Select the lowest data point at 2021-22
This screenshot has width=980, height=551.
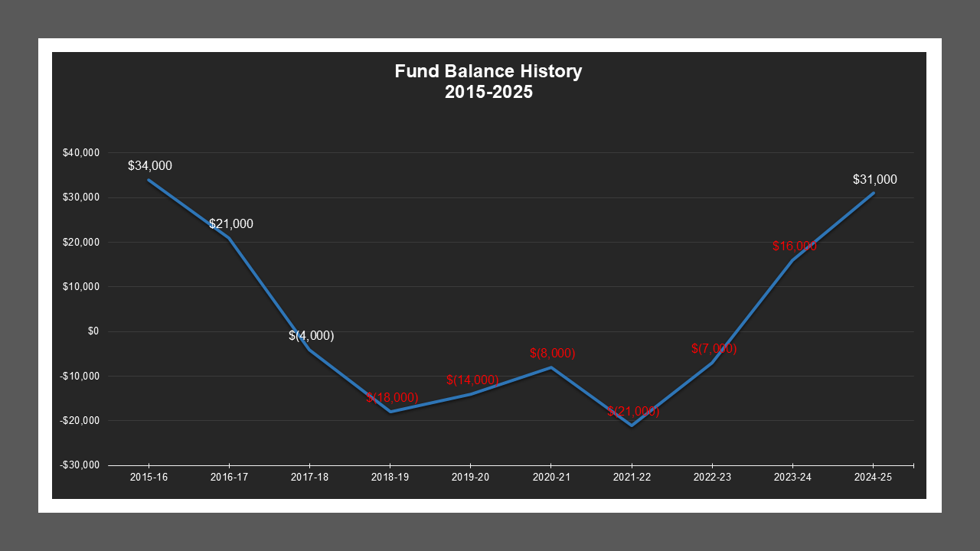[632, 425]
